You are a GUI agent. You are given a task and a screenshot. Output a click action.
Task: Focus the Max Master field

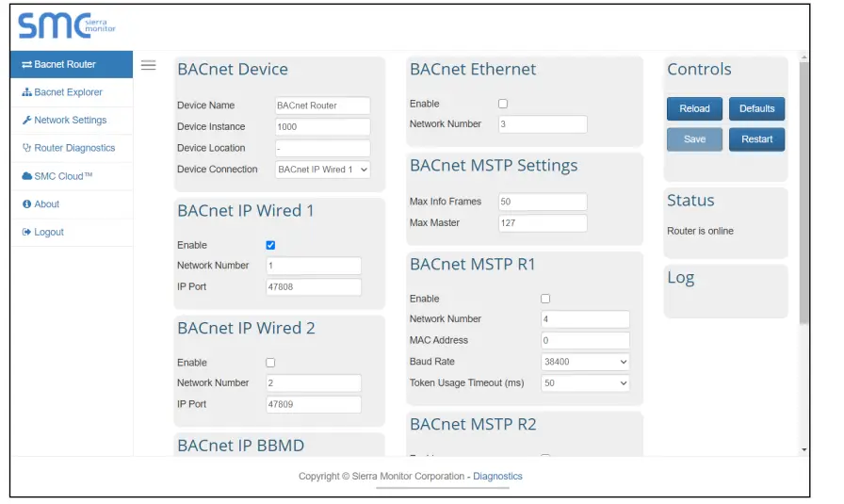[x=543, y=223]
